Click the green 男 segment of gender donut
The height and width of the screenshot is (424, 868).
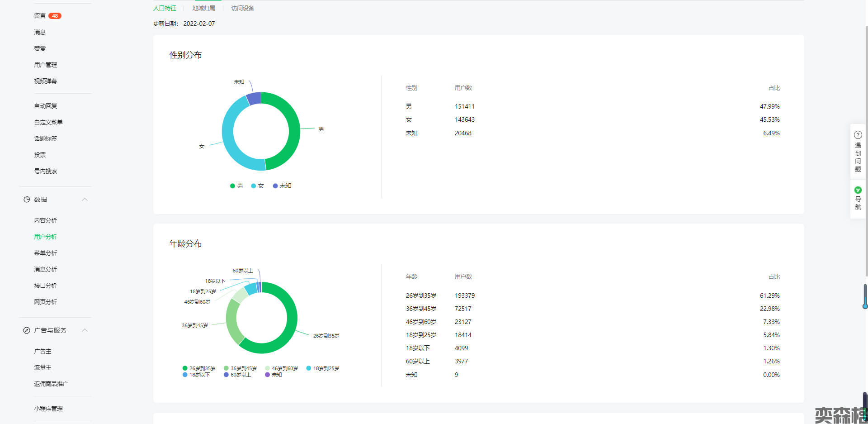tap(294, 131)
